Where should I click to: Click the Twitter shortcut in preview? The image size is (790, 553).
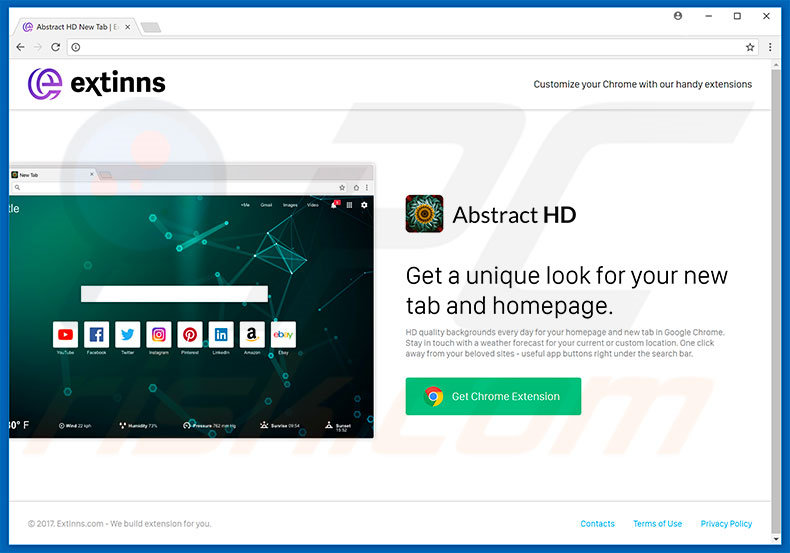[127, 334]
